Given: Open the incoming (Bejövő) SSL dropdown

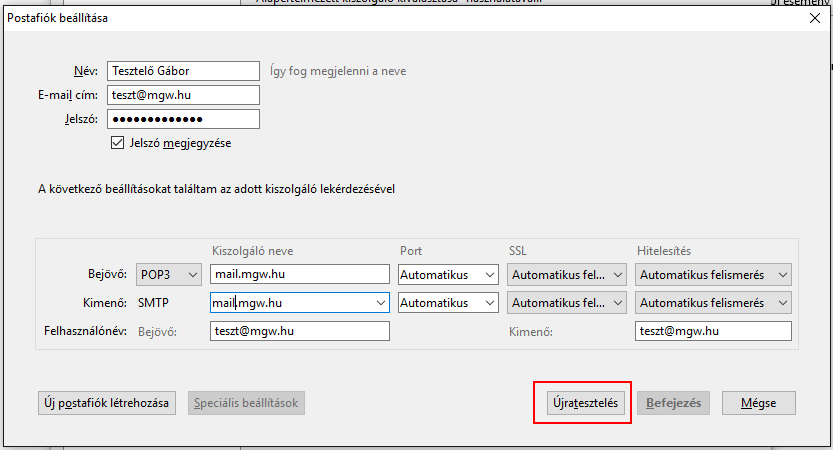Looking at the screenshot, I should [x=567, y=274].
